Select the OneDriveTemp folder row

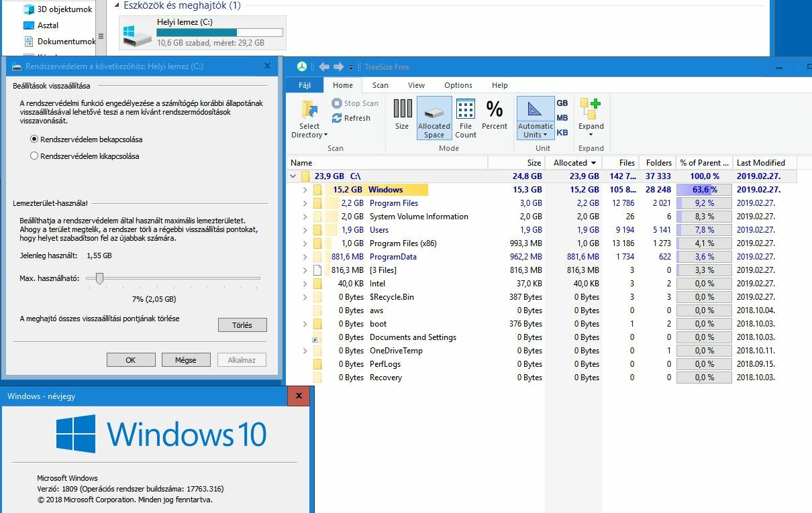[543, 351]
